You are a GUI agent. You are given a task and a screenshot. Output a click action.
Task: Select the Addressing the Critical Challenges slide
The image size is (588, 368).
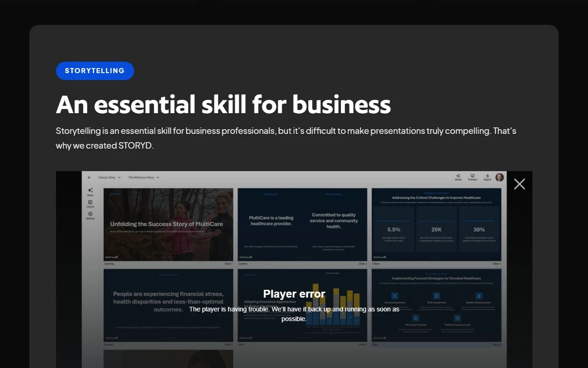436,224
